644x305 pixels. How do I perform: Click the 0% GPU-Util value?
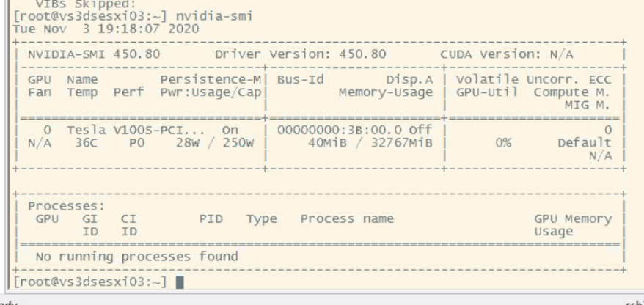point(503,143)
